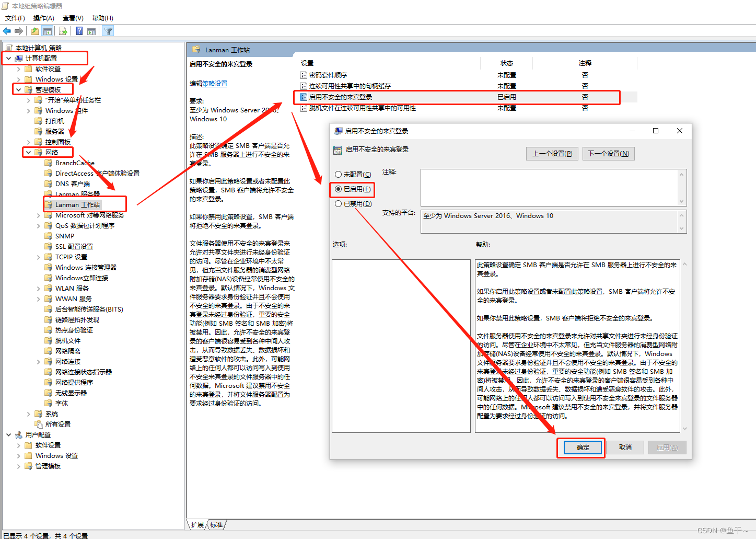Select the 已禁用 radio button

click(339, 203)
